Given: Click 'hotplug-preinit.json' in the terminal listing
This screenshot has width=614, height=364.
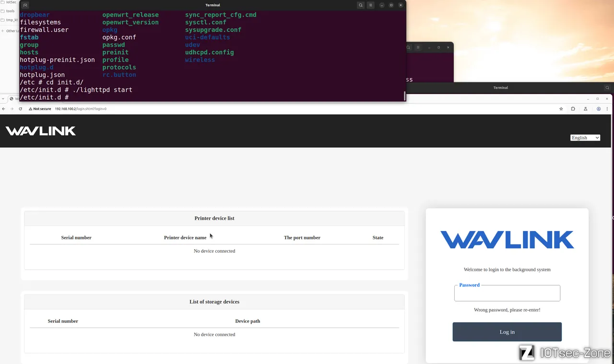Looking at the screenshot, I should click(x=57, y=60).
